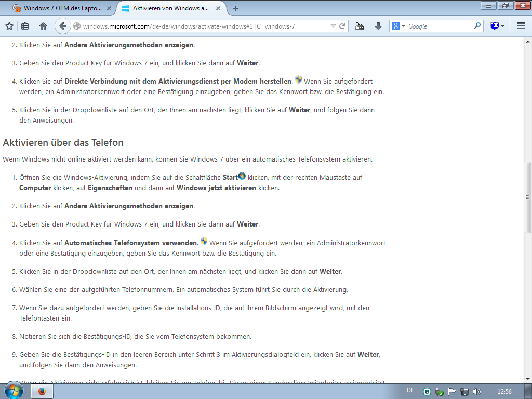532x399 pixels.
Task: Click the bold text 'Andere Aktivierungsmethoden anzeigen' in the first list
Action: click(129, 45)
